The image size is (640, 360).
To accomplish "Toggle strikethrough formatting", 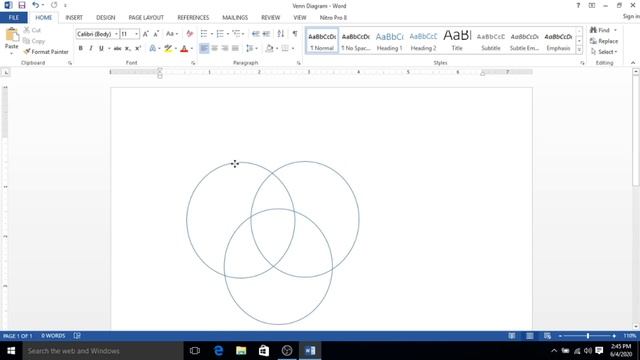I will click(x=118, y=49).
